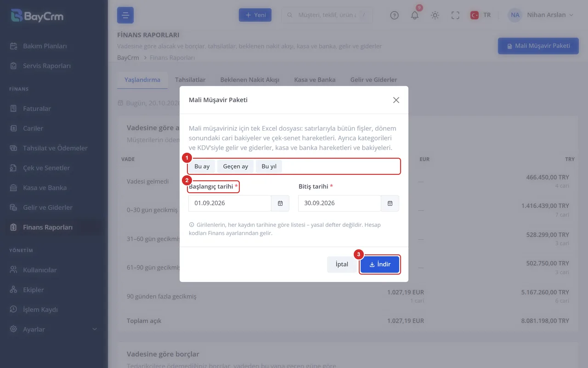This screenshot has height=368, width=588.
Task: Switch to the Yaşlandırma tab
Action: 142,80
